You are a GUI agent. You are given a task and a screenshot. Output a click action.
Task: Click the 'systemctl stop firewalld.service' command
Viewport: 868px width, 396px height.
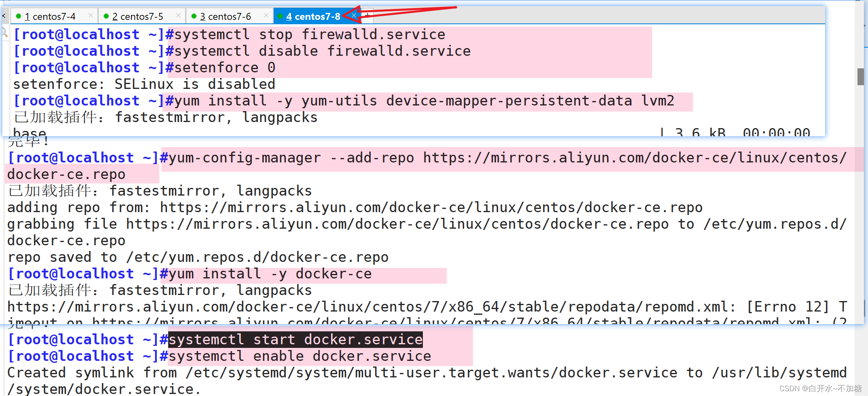[x=310, y=34]
